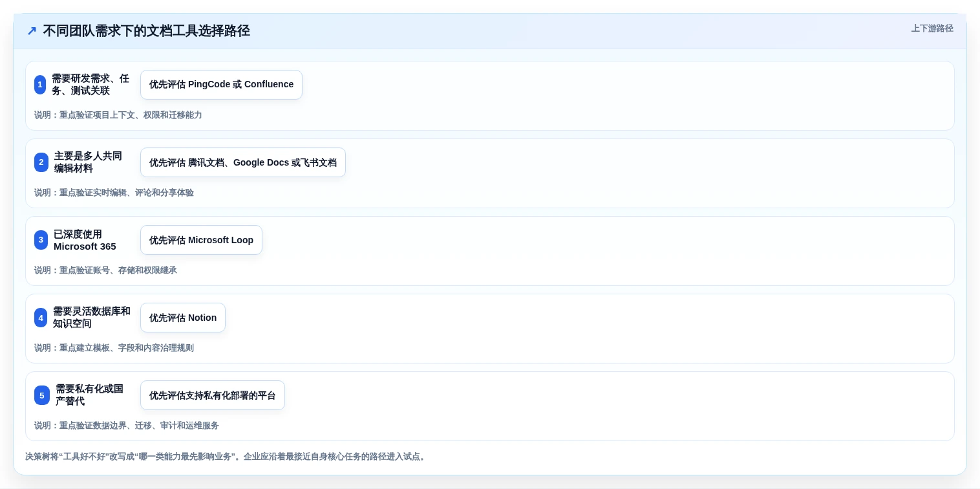Click the title 不同团队需求下的文档工具选择路径

point(146,31)
